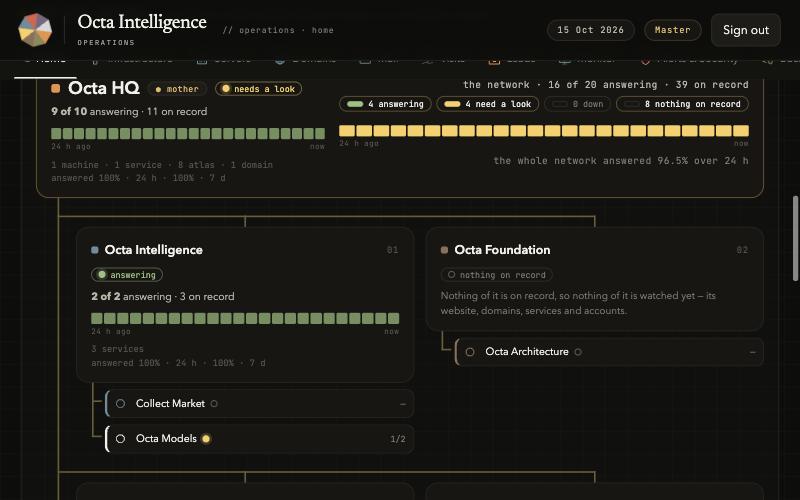This screenshot has height=500, width=800.
Task: Expand the Octa Architecture row dash
Action: [753, 353]
